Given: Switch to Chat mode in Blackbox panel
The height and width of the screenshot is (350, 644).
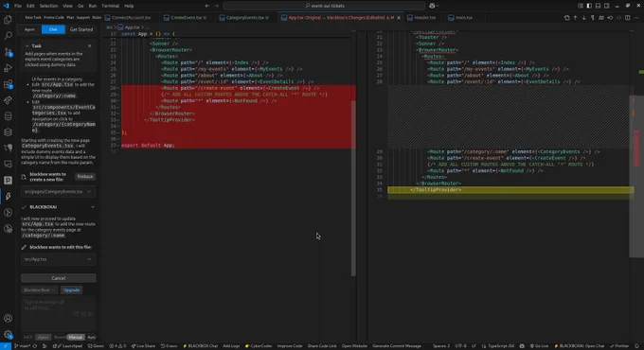Looking at the screenshot, I should (x=53, y=29).
